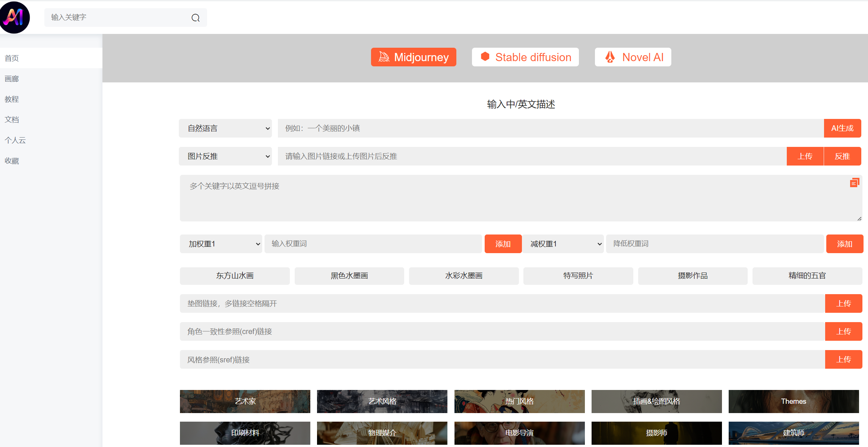Click the copy prompt icon in keyword textarea
Screen dimensions: 868x447
click(x=854, y=182)
